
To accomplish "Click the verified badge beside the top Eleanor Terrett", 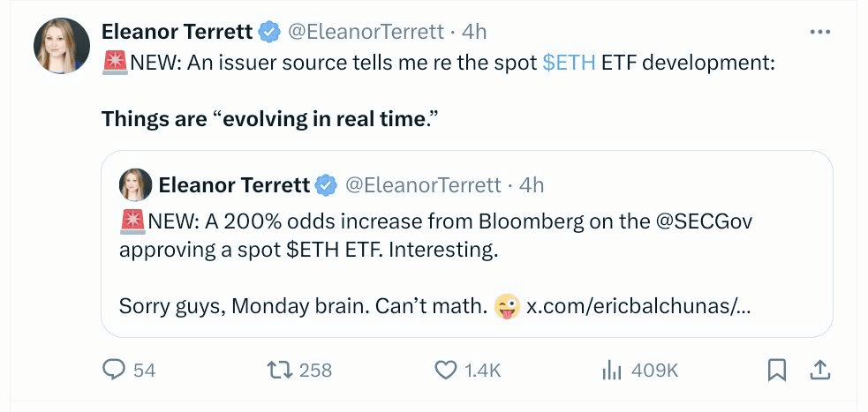I will 270,32.
